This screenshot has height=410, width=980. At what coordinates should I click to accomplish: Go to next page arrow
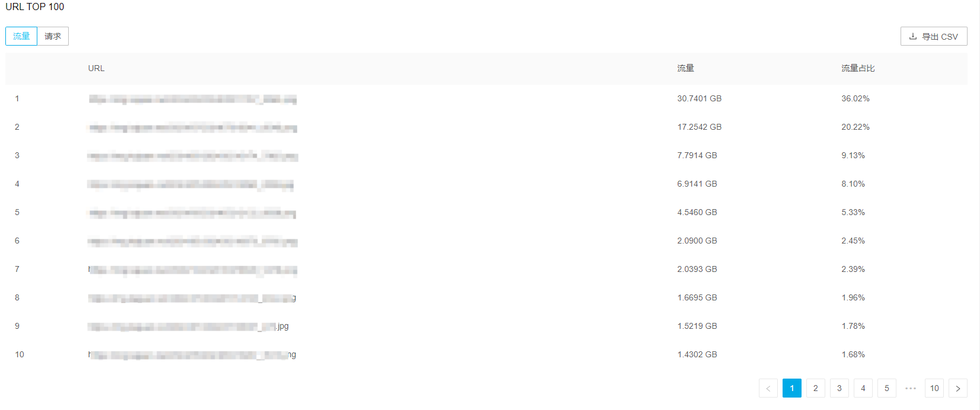[958, 388]
